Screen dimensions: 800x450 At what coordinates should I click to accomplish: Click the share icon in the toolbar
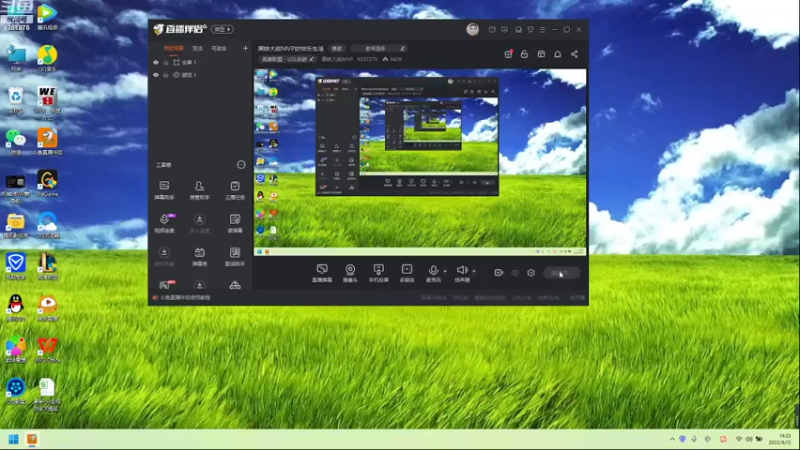tap(574, 54)
